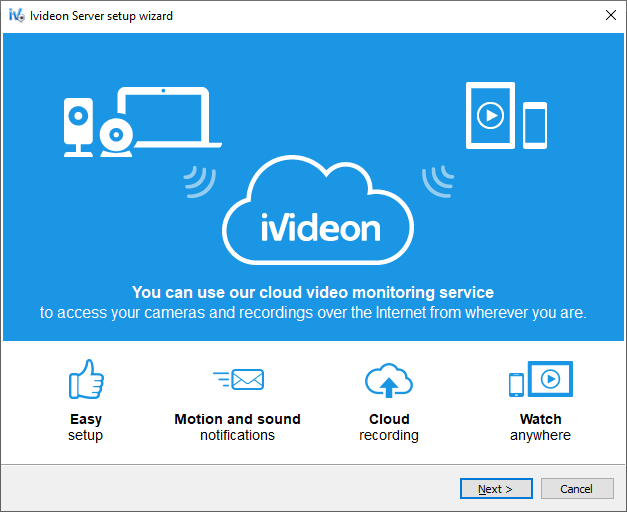Click the "Cloud recording" label
The height and width of the screenshot is (512, 627).
[x=389, y=427]
